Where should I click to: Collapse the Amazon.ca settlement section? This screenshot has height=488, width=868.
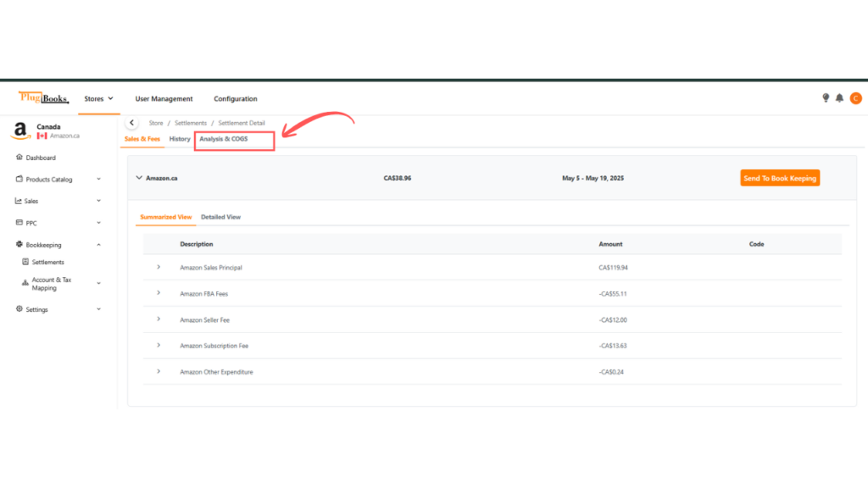click(139, 178)
